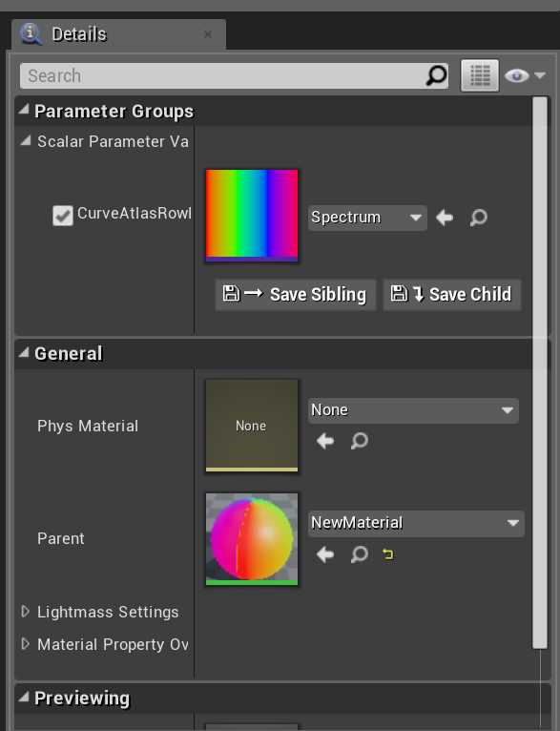
Task: Browse to Phys Material asset magnifier icon
Action: pos(360,441)
